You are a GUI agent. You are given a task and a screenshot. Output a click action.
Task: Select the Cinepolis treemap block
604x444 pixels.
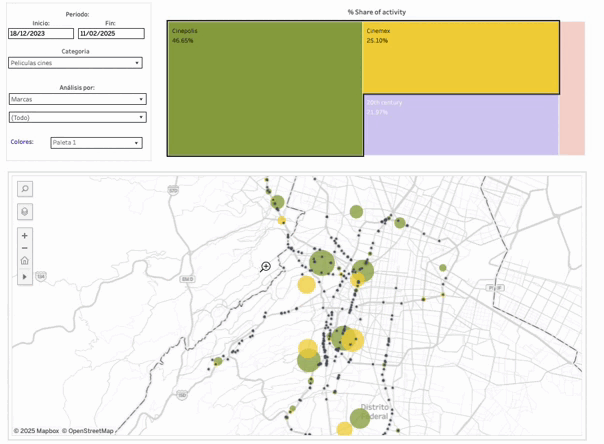265,89
